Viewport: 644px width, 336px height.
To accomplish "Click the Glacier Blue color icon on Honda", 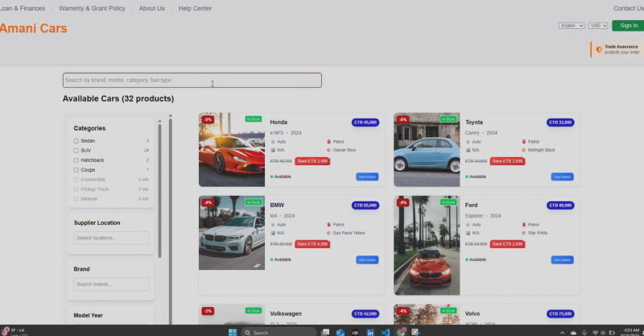I will pyautogui.click(x=329, y=150).
